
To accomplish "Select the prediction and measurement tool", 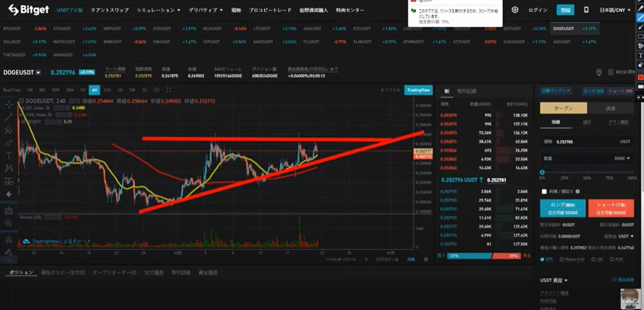I will pos(9,181).
